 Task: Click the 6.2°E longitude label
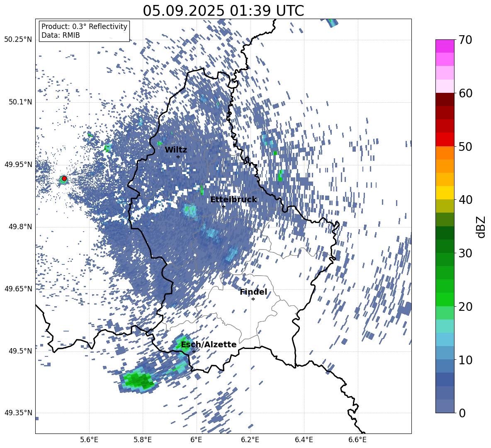coord(250,440)
